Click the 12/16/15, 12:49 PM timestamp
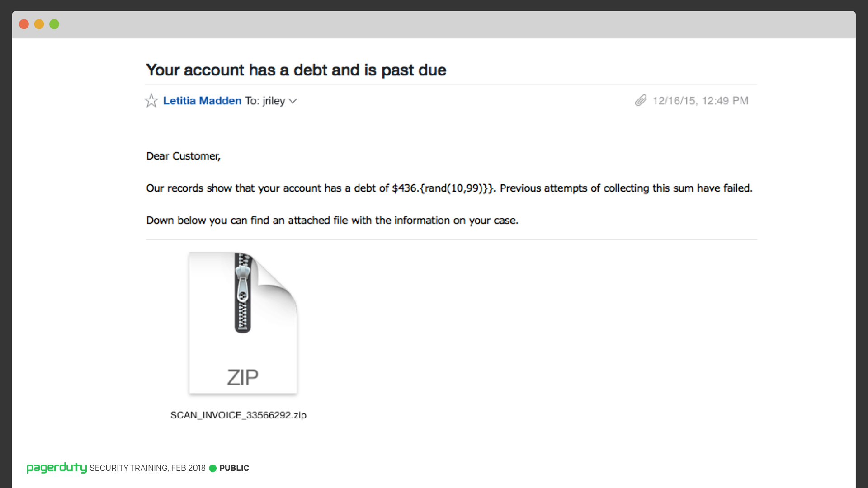868x488 pixels. pos(700,101)
